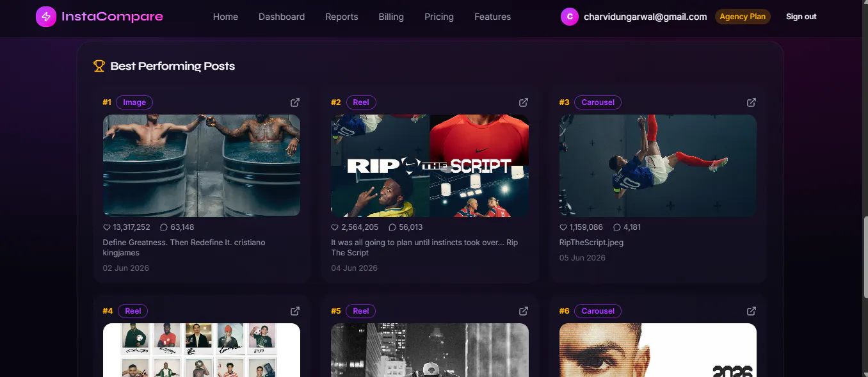Click comment icon next to 4,181
This screenshot has height=377, width=868.
click(617, 227)
